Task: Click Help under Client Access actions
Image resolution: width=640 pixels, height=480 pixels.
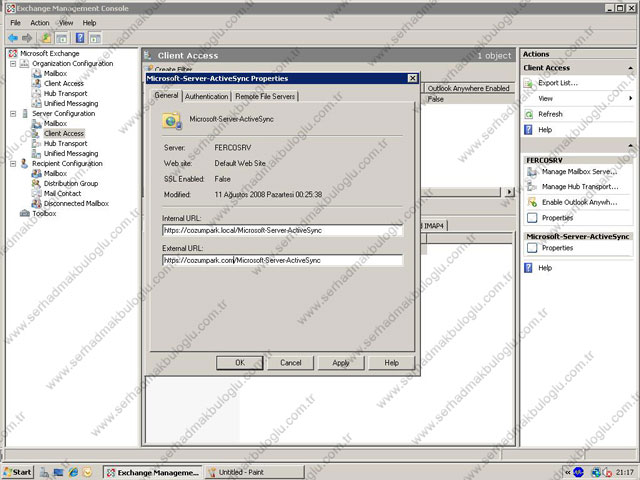Action: 545,130
